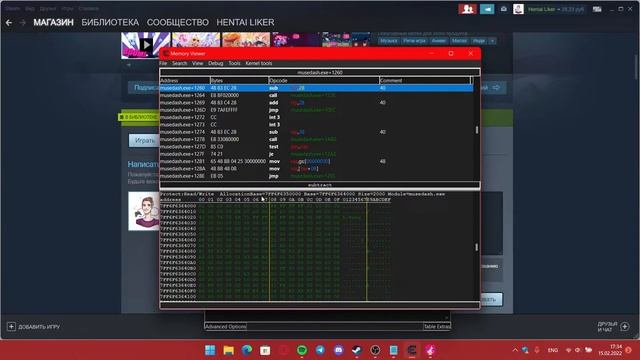Open the БИБЛИОТЕКА tab in Steam
This screenshot has width=640, height=360.
(110, 22)
